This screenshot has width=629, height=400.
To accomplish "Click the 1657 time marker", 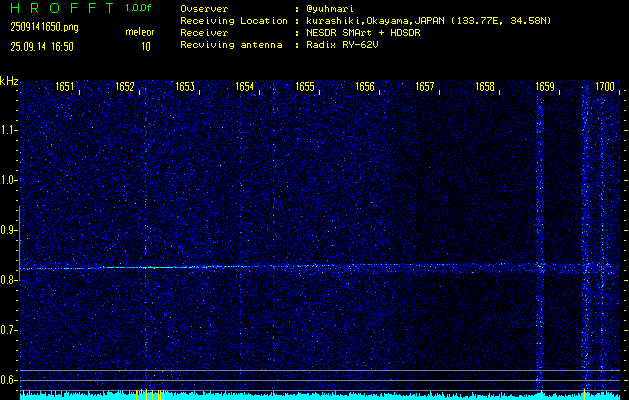I will [x=425, y=87].
